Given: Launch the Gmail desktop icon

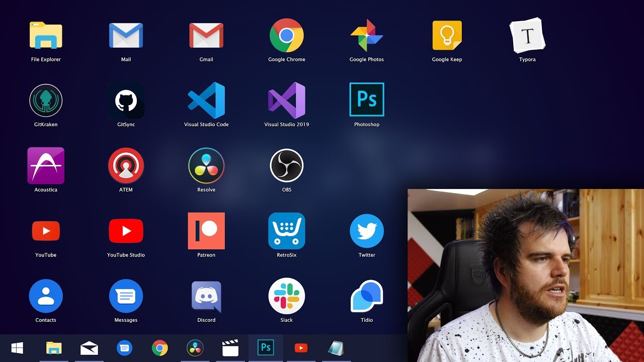Looking at the screenshot, I should click(x=206, y=35).
